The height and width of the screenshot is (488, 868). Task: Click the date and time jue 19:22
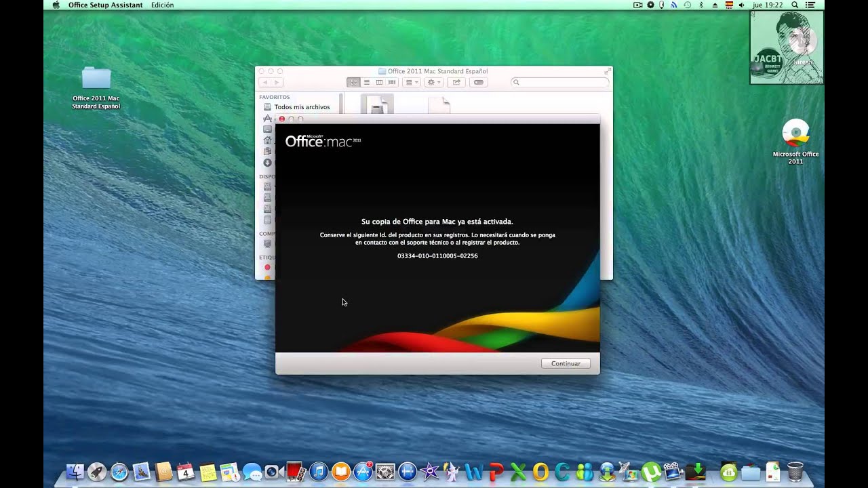click(x=768, y=5)
